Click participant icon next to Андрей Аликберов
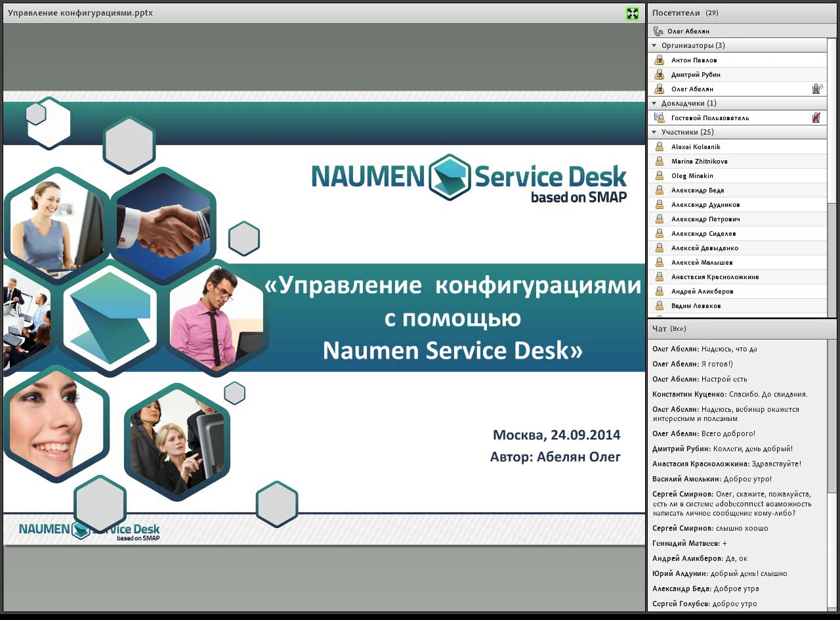The width and height of the screenshot is (840, 620). [660, 291]
